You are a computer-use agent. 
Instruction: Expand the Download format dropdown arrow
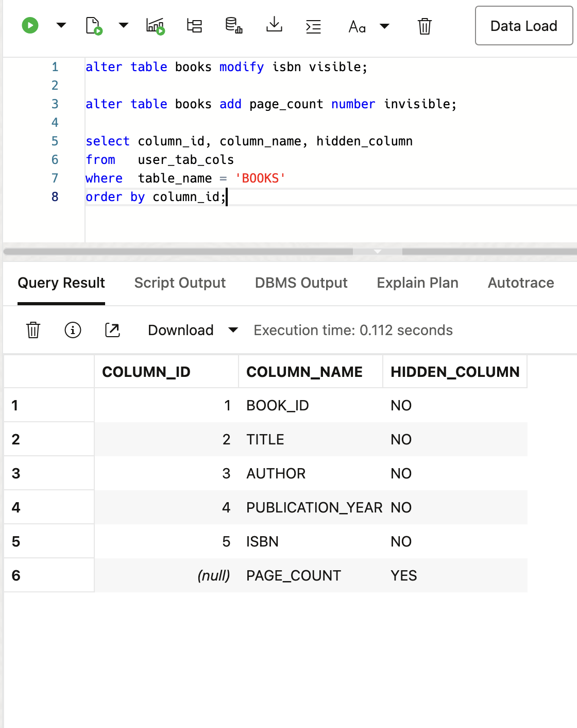(x=233, y=330)
